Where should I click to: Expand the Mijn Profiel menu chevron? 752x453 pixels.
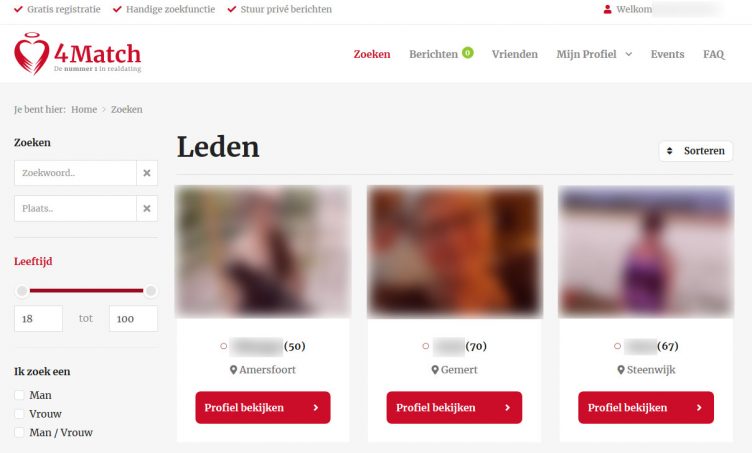pos(628,54)
